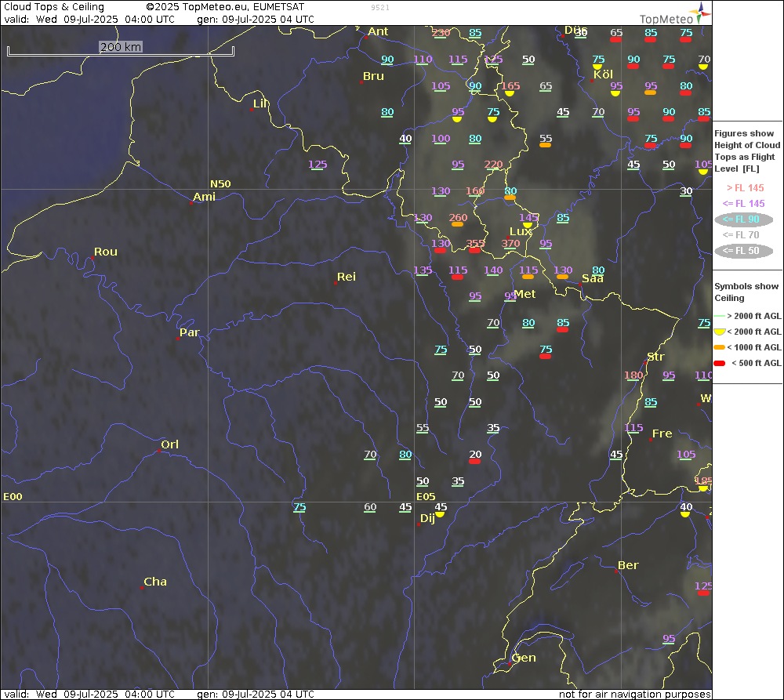Click the cloud top value 230 at top
Screen dimensions: 784x700
[x=441, y=33]
